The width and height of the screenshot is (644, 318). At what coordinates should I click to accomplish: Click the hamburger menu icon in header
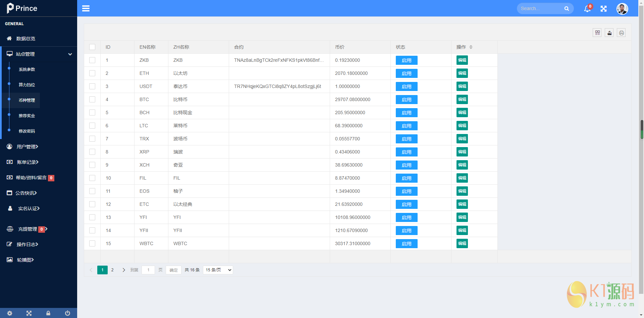[x=86, y=8]
